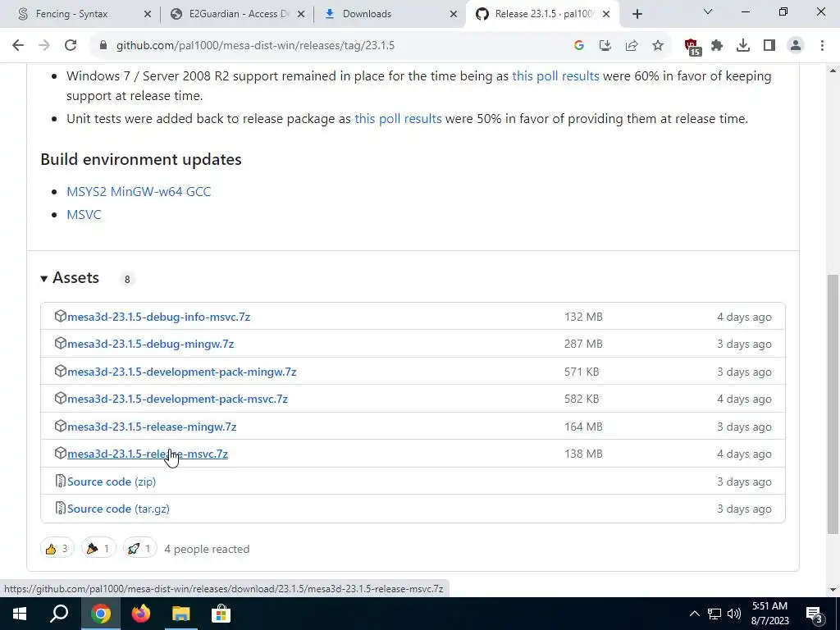Show Chrome downloads tray icon
Screen dimensions: 840x630
point(743,46)
